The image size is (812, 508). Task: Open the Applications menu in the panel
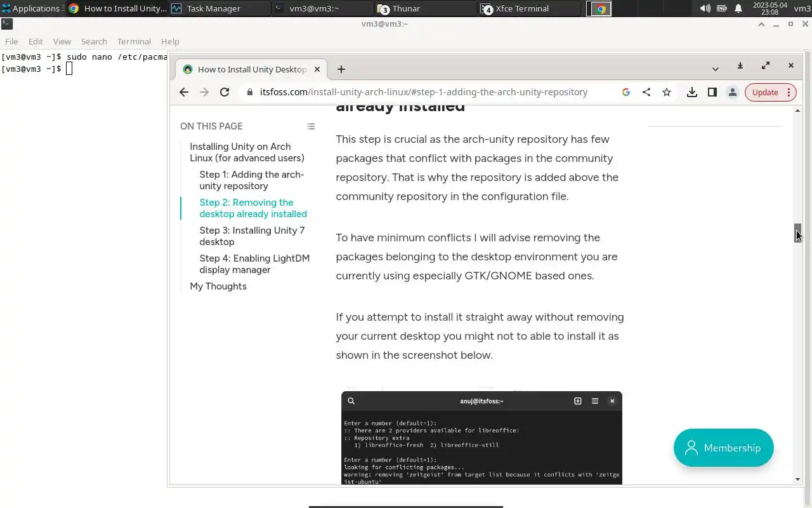click(32, 8)
